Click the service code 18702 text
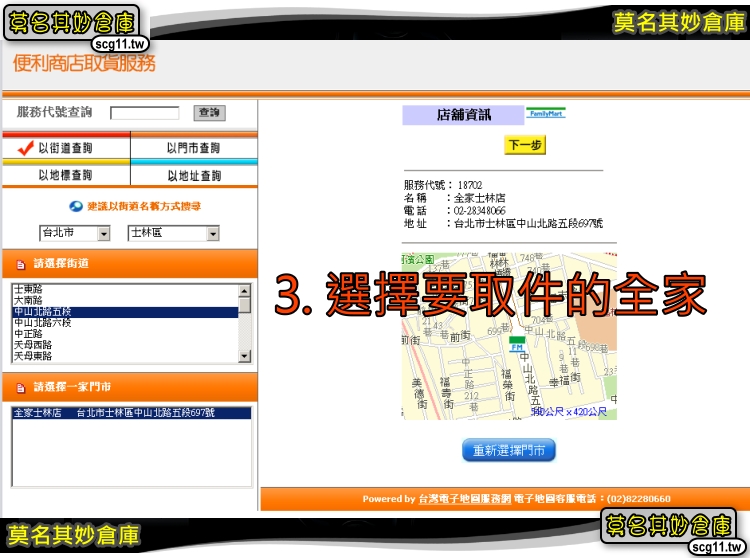Image resolution: width=750 pixels, height=558 pixels. 470,185
